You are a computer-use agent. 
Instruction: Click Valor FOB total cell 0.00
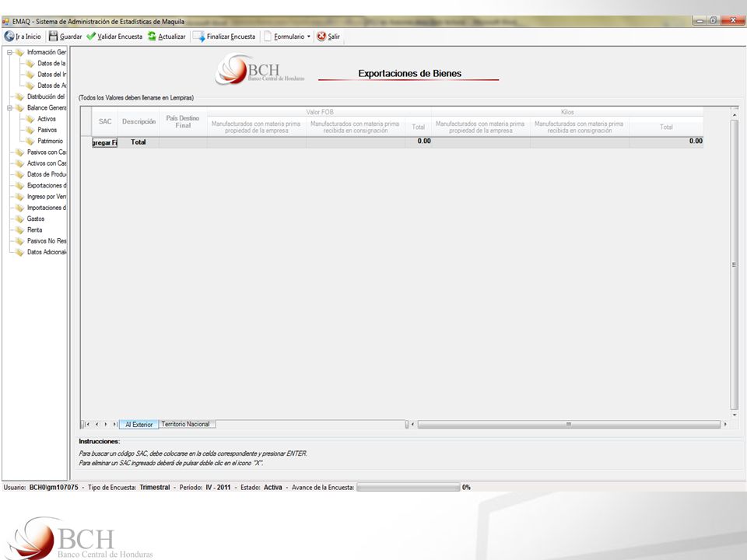pyautogui.click(x=419, y=141)
